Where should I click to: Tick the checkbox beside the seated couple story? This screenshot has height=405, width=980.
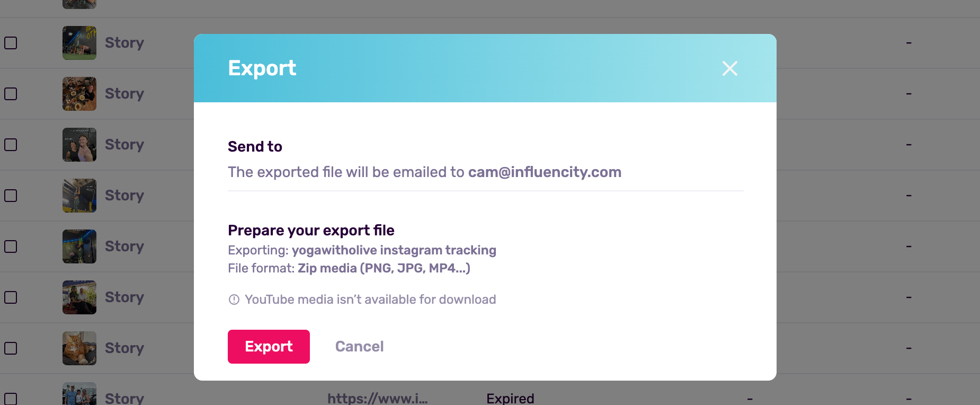pos(11,297)
